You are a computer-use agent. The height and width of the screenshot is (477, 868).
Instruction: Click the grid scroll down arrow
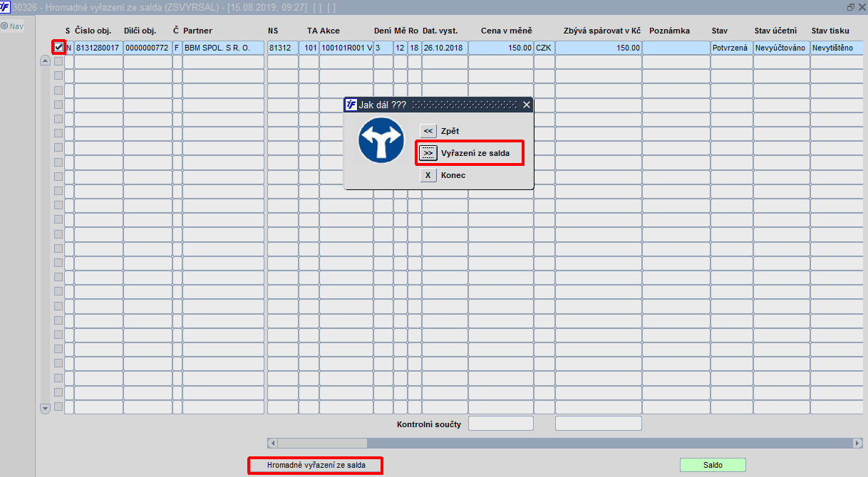coord(46,409)
